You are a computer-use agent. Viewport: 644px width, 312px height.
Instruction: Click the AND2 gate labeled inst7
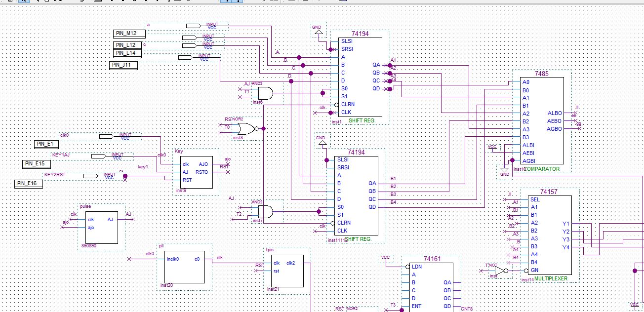265,212
